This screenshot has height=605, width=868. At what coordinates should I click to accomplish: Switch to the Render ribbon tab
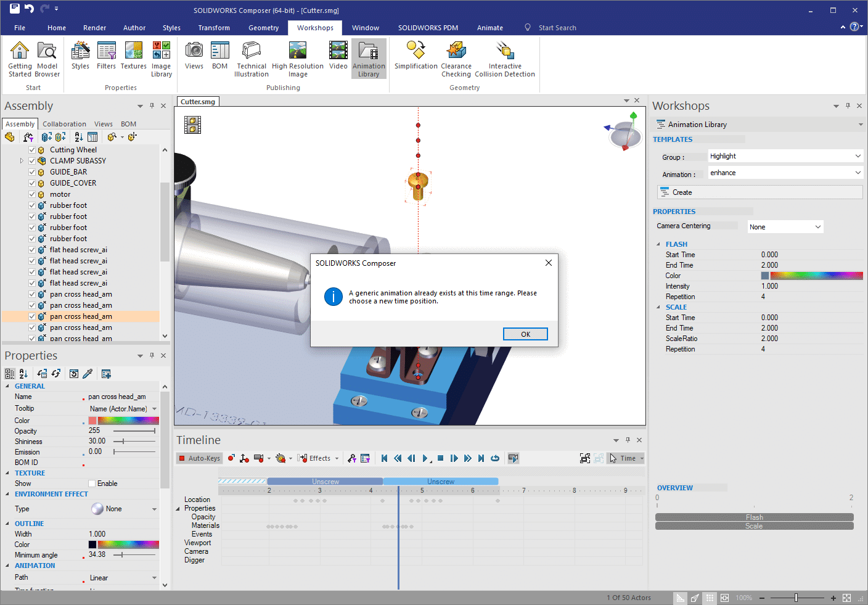[94, 28]
